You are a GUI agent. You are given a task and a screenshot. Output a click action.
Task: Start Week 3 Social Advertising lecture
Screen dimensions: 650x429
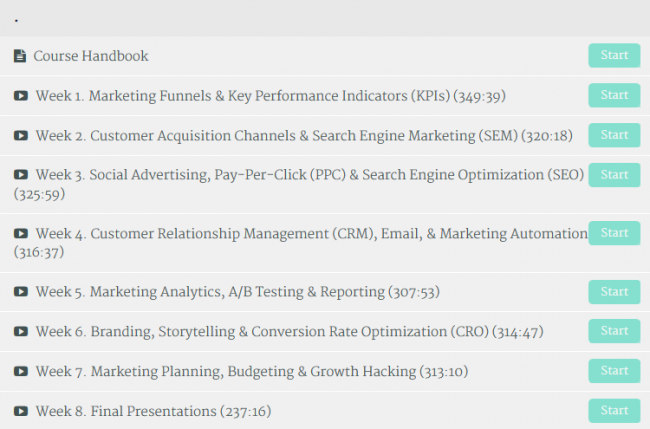(x=614, y=175)
